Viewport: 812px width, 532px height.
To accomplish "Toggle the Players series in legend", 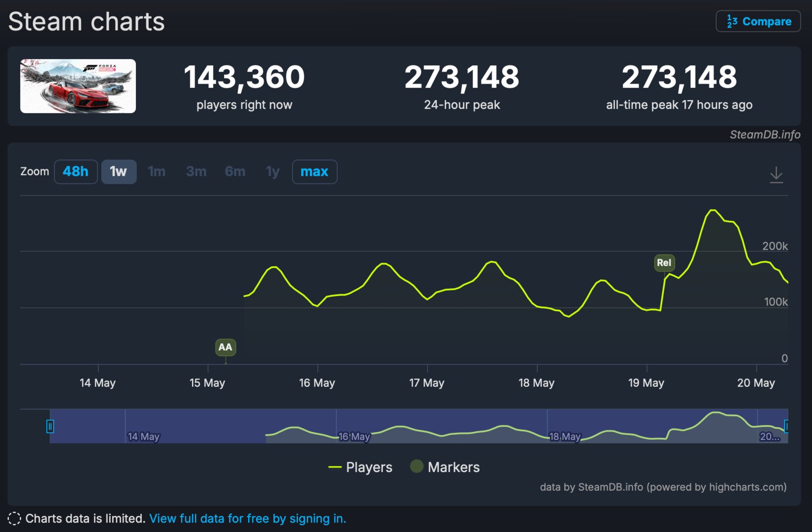I will 360,467.
